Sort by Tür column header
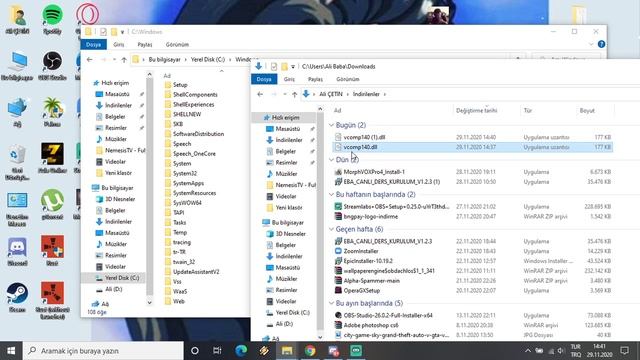The height and width of the screenshot is (360, 640). (528, 111)
